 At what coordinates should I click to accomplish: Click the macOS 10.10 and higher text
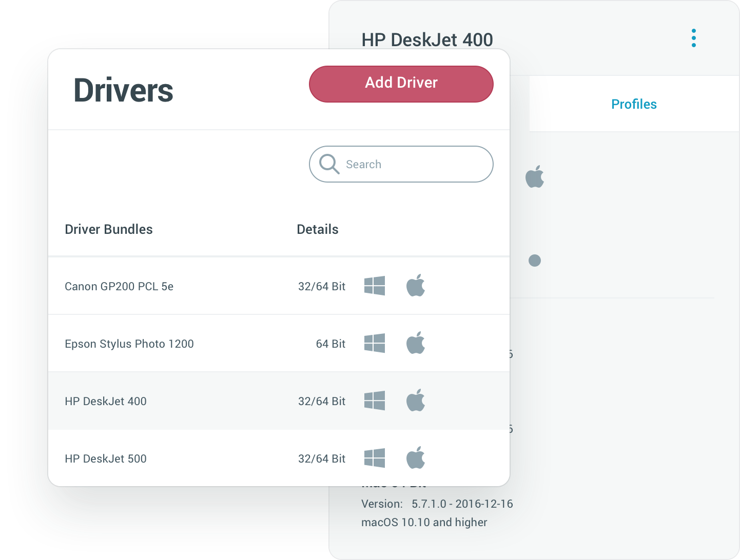424,522
